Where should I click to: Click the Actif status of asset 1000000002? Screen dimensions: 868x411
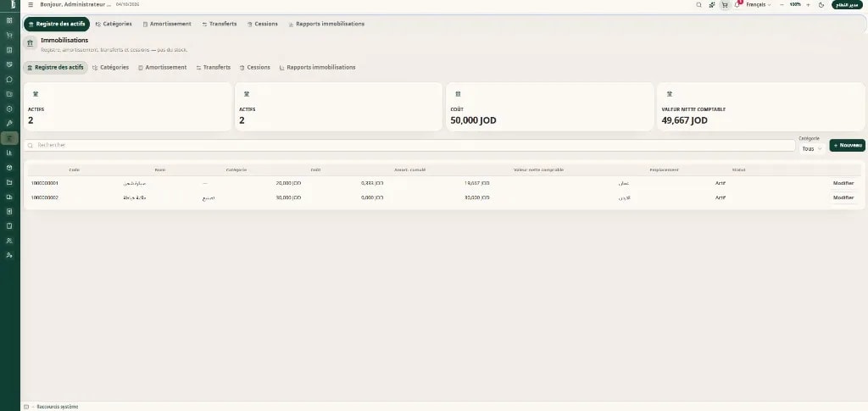coord(720,197)
